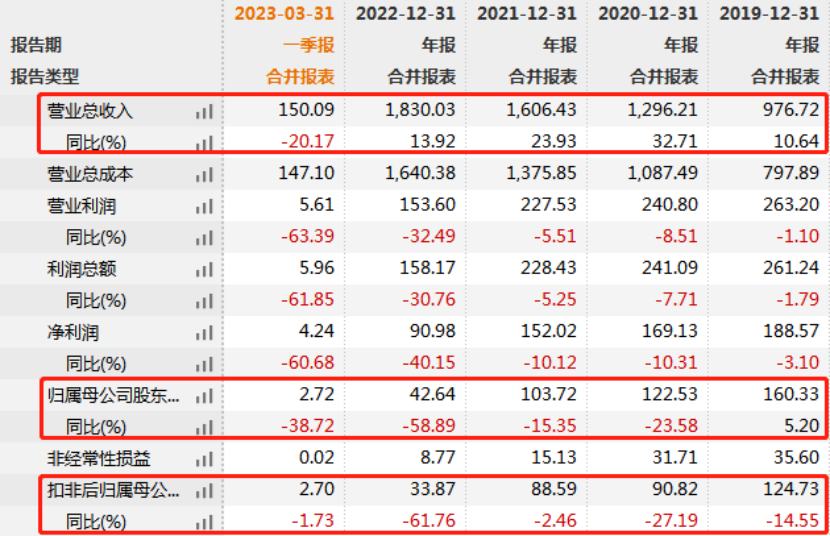Viewport: 830px width, 536px height.
Task: Open the chart icon for 营业总收入
Action: tap(204, 111)
